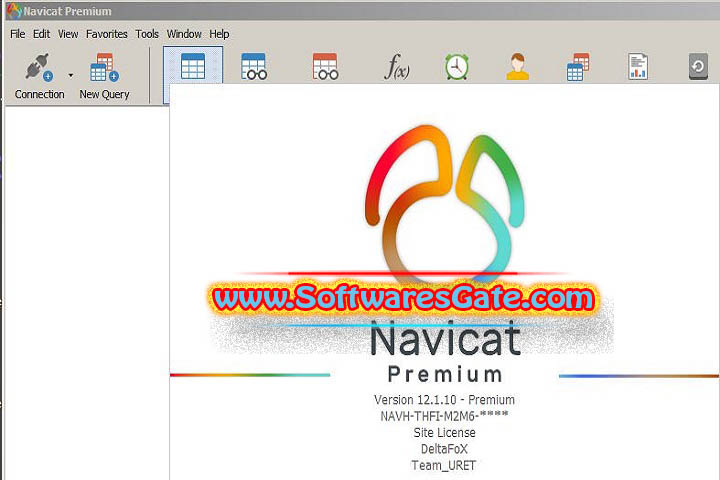Open the Function f(x) icon
The height and width of the screenshot is (480, 720).
(x=397, y=67)
